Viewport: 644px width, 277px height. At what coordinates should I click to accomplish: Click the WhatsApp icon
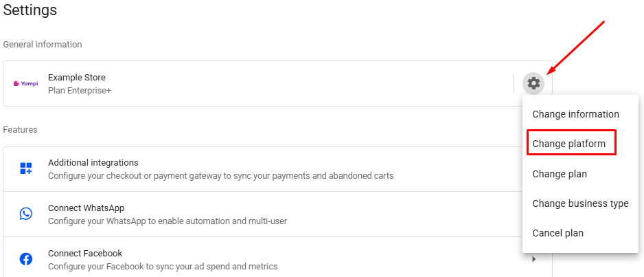pos(26,214)
